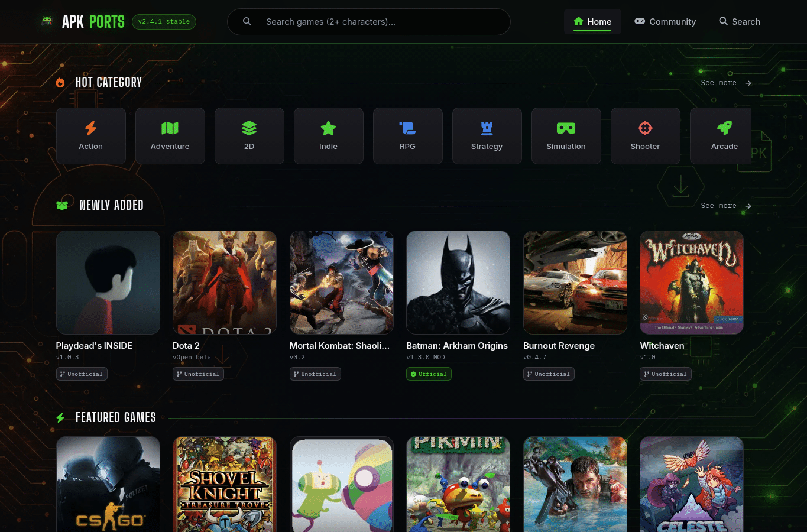Choose the Shooter crosshair icon
Image resolution: width=807 pixels, height=532 pixels.
(x=645, y=128)
